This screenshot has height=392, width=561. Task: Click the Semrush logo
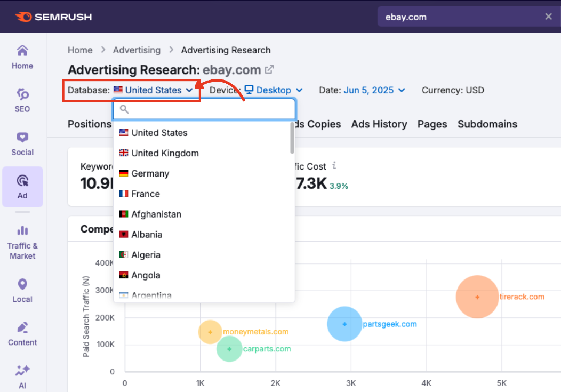coord(53,17)
